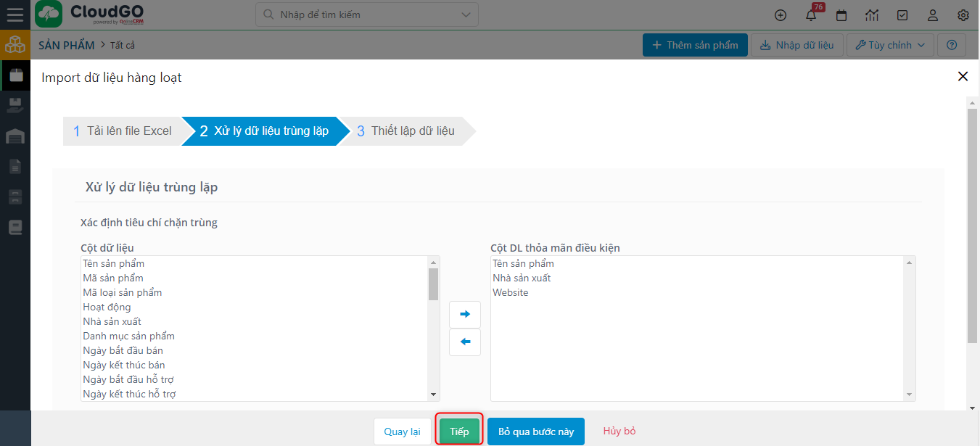This screenshot has height=446, width=980.
Task: Open the calendar from the top bar
Action: pos(841,15)
